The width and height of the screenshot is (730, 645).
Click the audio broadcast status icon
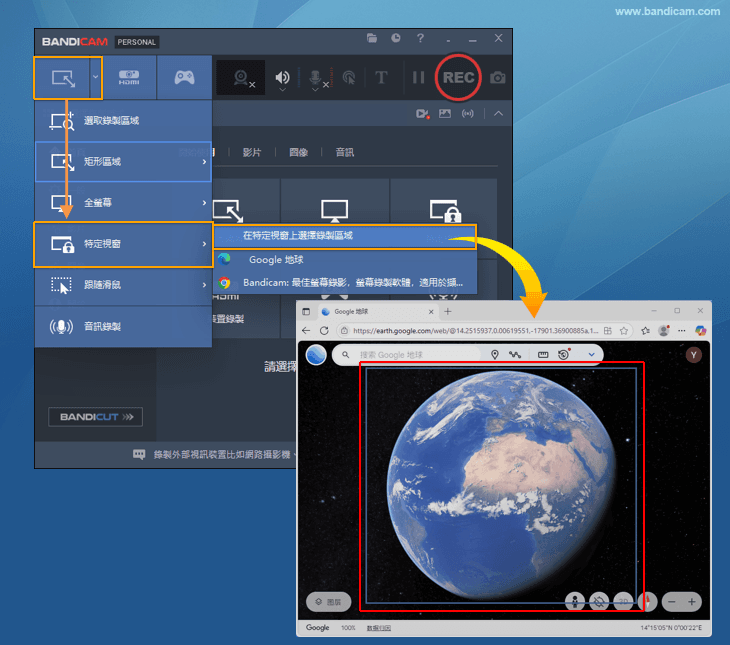point(467,113)
